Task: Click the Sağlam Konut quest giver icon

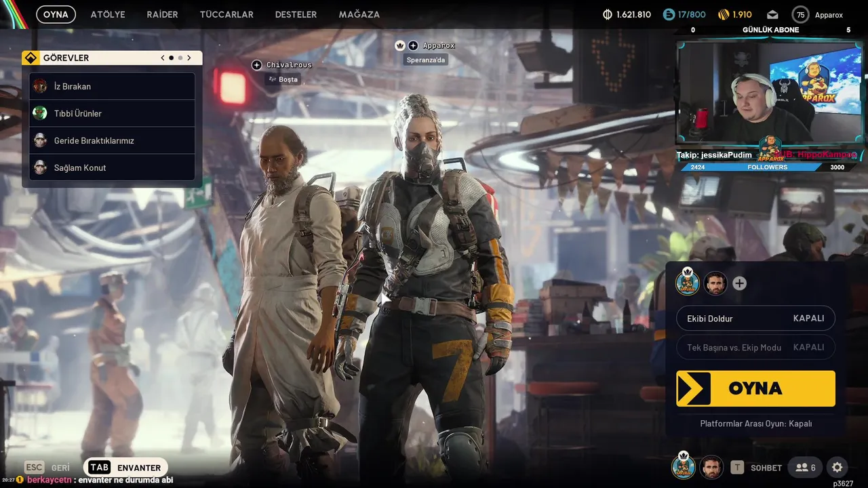Action: [x=40, y=167]
